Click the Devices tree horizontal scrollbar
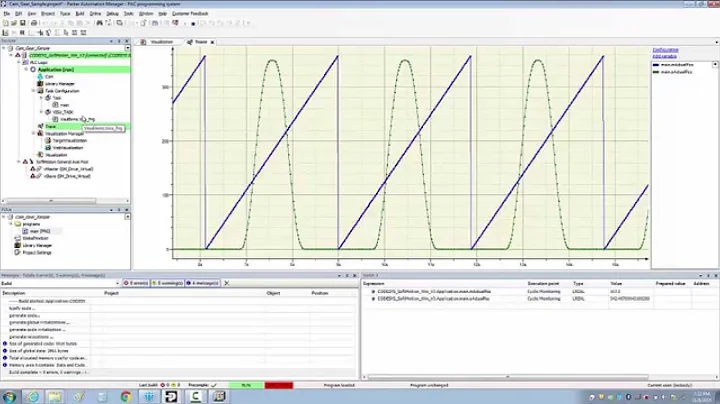The height and width of the screenshot is (404, 720). (51, 201)
